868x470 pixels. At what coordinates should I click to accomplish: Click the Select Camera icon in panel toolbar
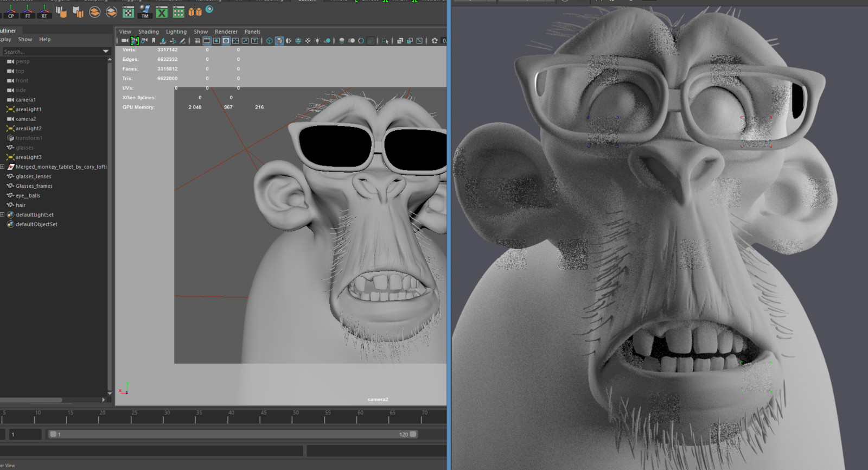125,41
